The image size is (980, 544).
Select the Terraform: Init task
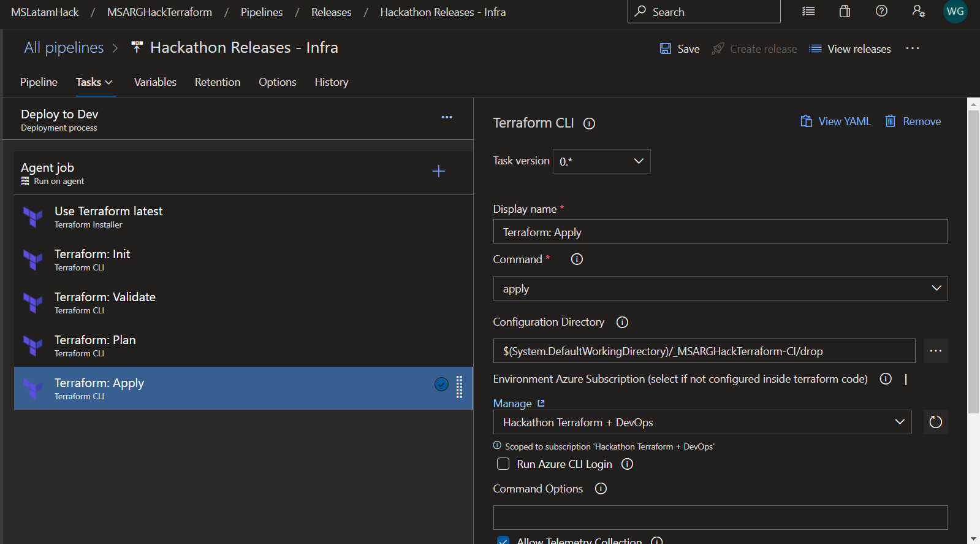point(243,259)
